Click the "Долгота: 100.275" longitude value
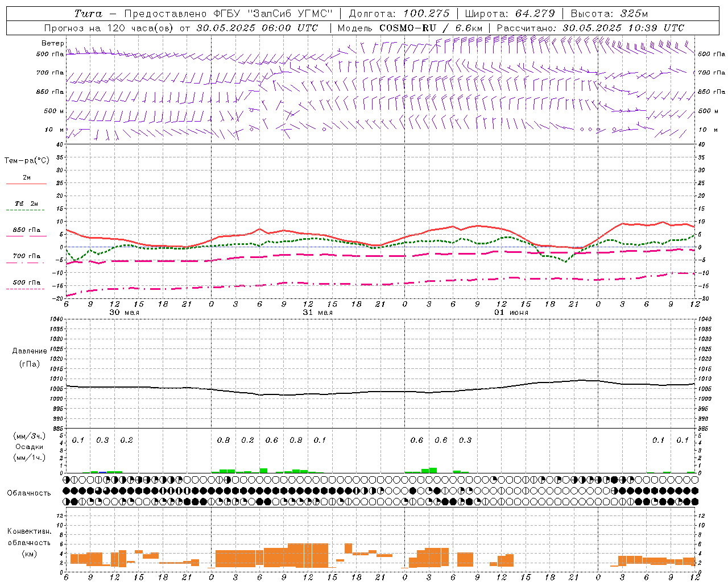Image resolution: width=728 pixels, height=582 pixels. point(399,14)
